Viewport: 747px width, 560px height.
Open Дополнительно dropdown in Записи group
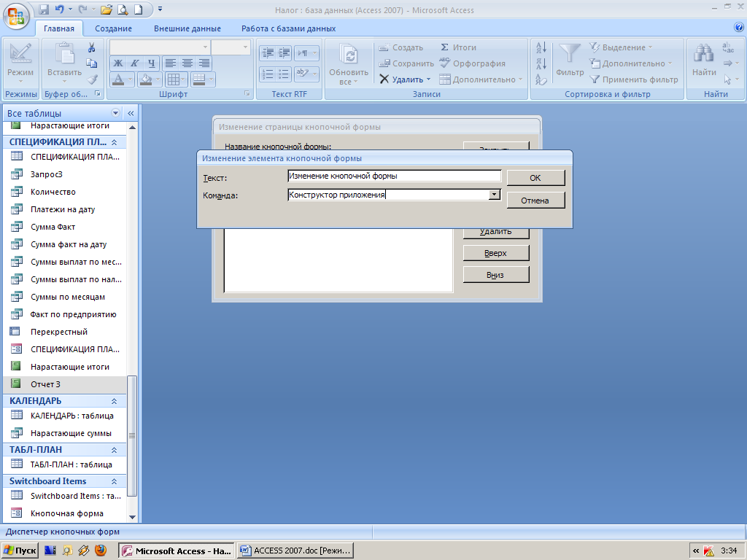coord(481,79)
